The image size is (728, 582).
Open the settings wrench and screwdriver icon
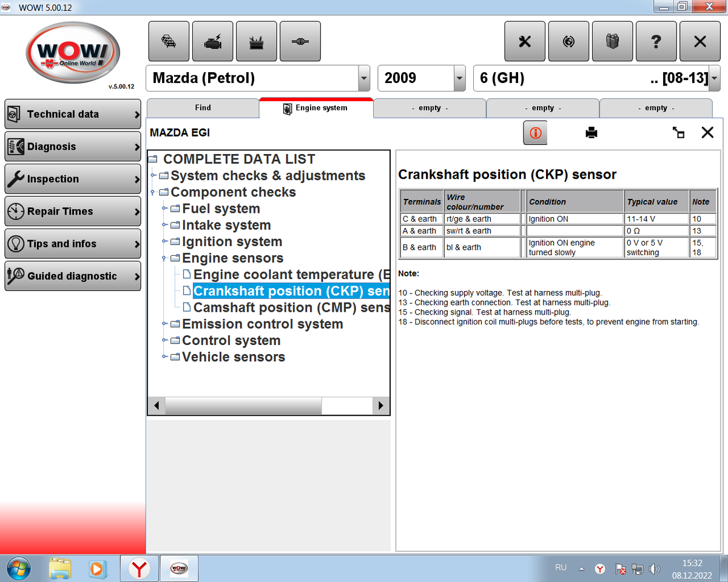click(x=525, y=41)
